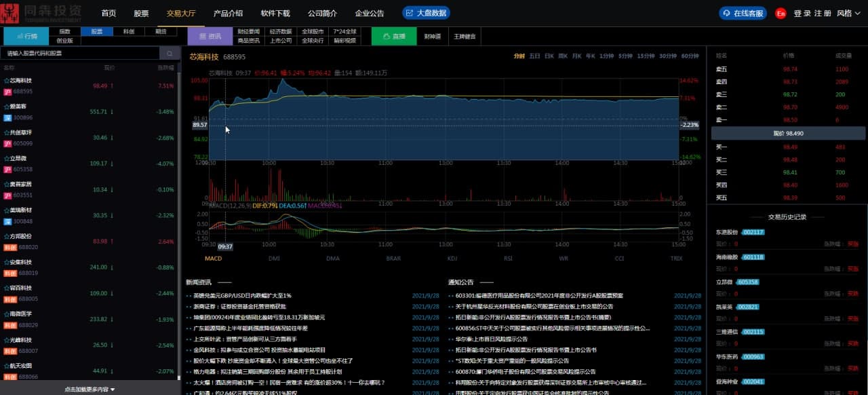Viewport: 868px width, 395px height.
Task: Star the 美瑞新材 stock
Action: [x=7, y=210]
